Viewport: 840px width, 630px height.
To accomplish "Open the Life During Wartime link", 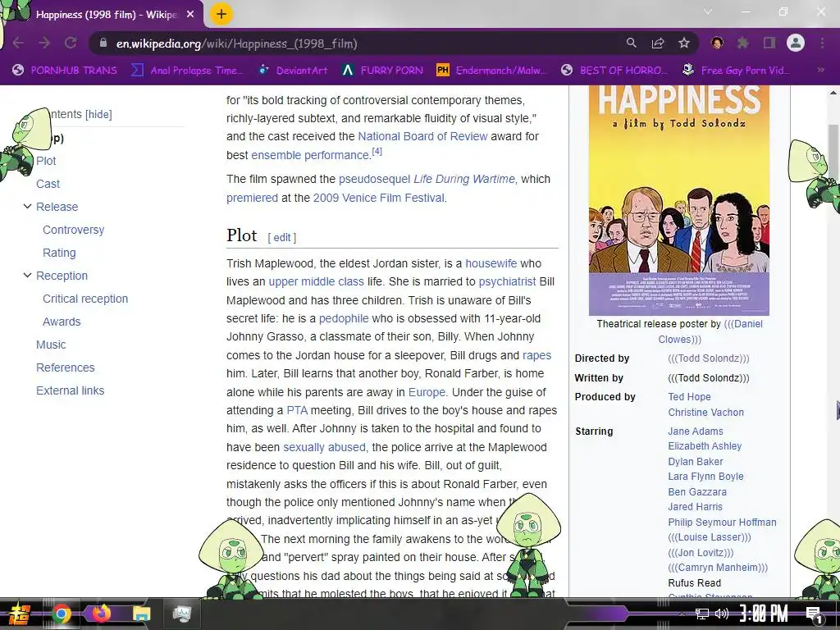I will click(464, 179).
